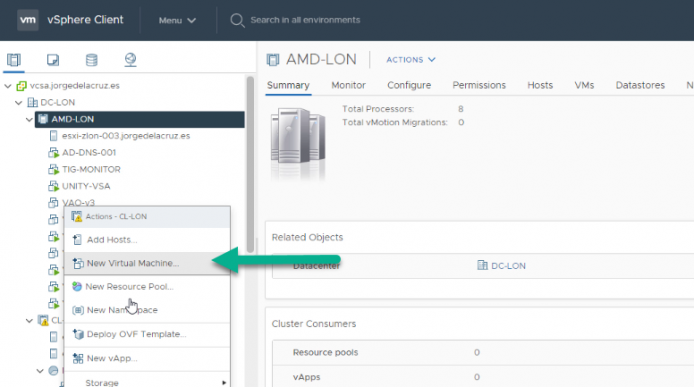Select DC-LON in the inventory tree
Image resolution: width=694 pixels, height=387 pixels.
point(58,103)
